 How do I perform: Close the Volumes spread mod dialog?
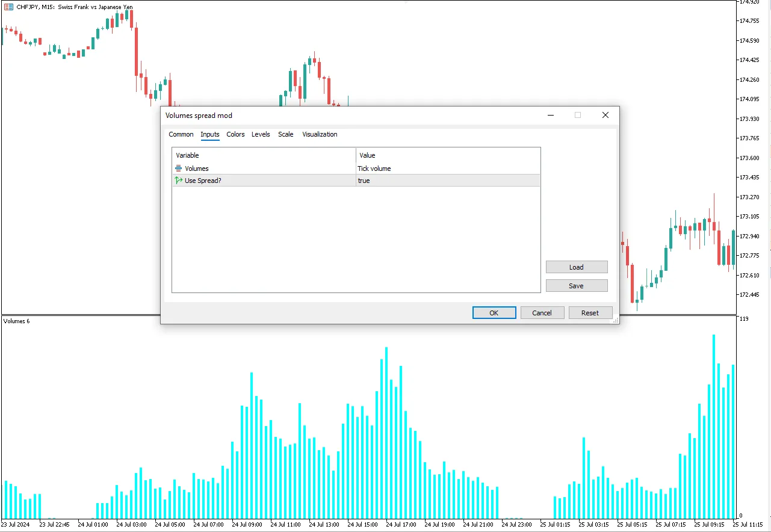coord(605,116)
